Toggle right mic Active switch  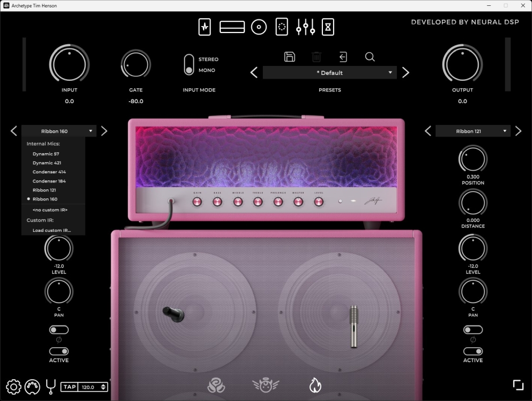coord(473,351)
